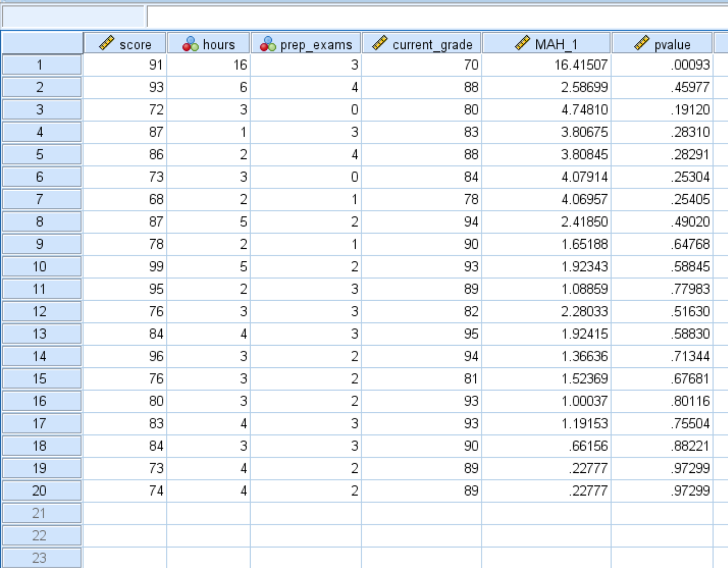The height and width of the screenshot is (568, 728).
Task: Click the scale icon on MAH_1 column
Action: coord(522,43)
